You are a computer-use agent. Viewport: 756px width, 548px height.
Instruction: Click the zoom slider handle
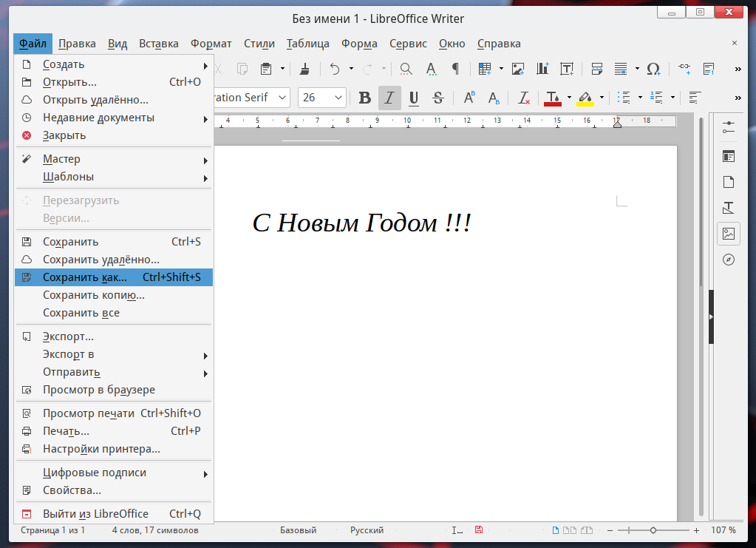[653, 530]
